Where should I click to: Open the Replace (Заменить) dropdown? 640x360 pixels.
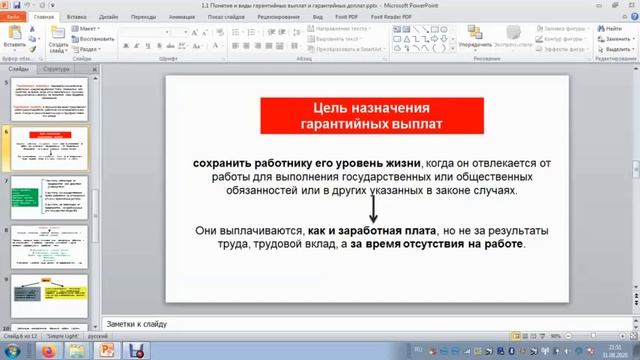tap(616, 39)
